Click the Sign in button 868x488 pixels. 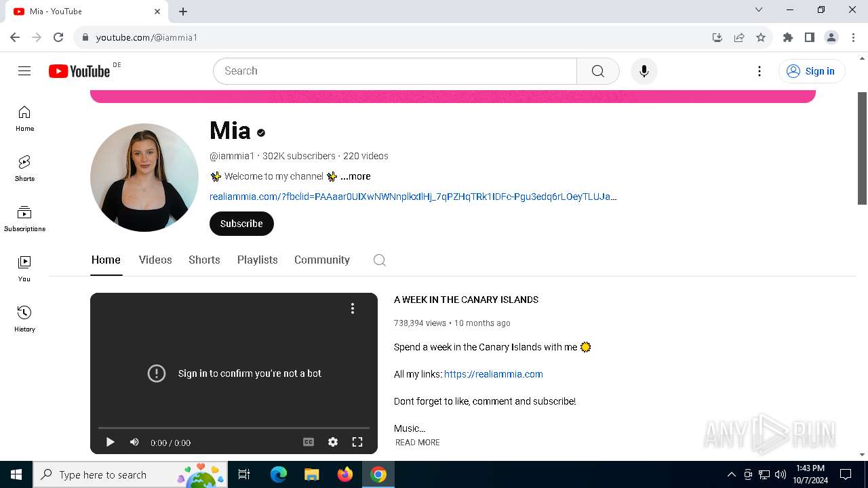(x=812, y=71)
